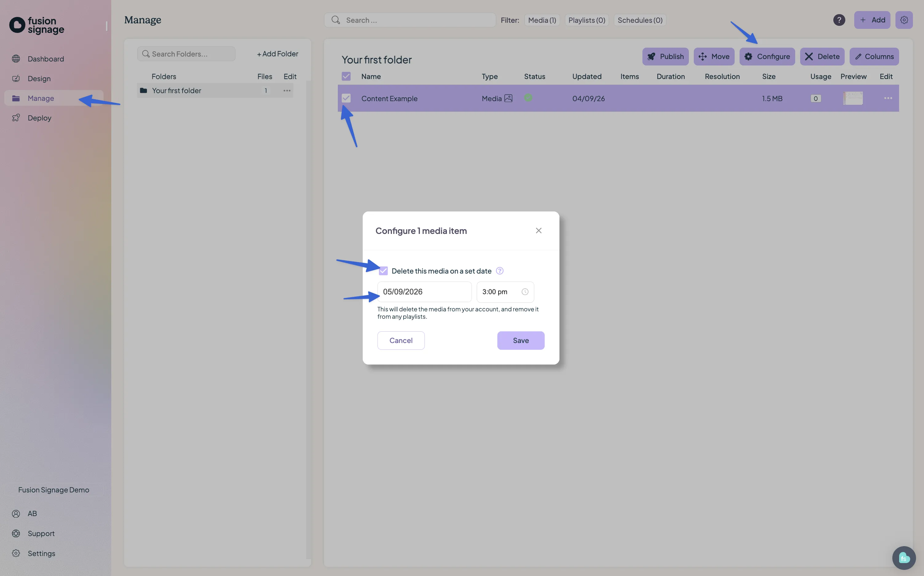Select Manage in the sidebar

(54, 98)
